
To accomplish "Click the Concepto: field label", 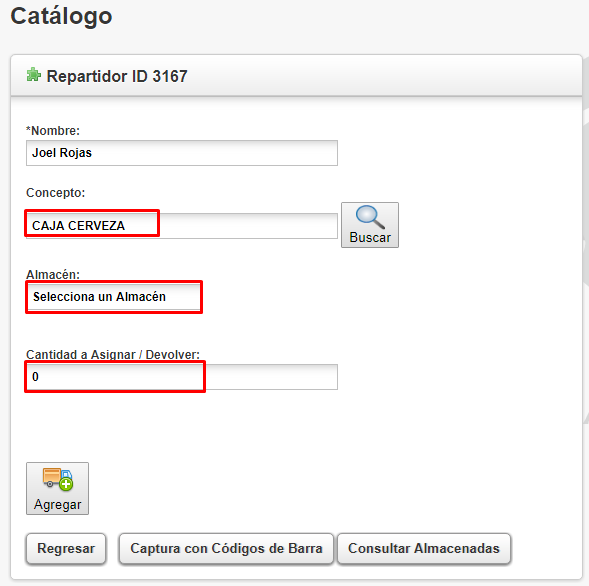I will pyautogui.click(x=56, y=193).
